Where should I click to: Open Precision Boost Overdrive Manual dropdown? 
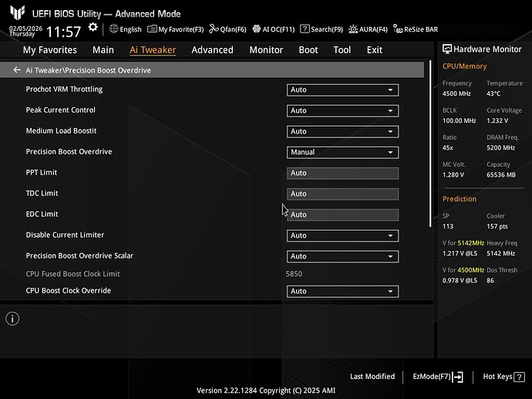click(x=342, y=152)
